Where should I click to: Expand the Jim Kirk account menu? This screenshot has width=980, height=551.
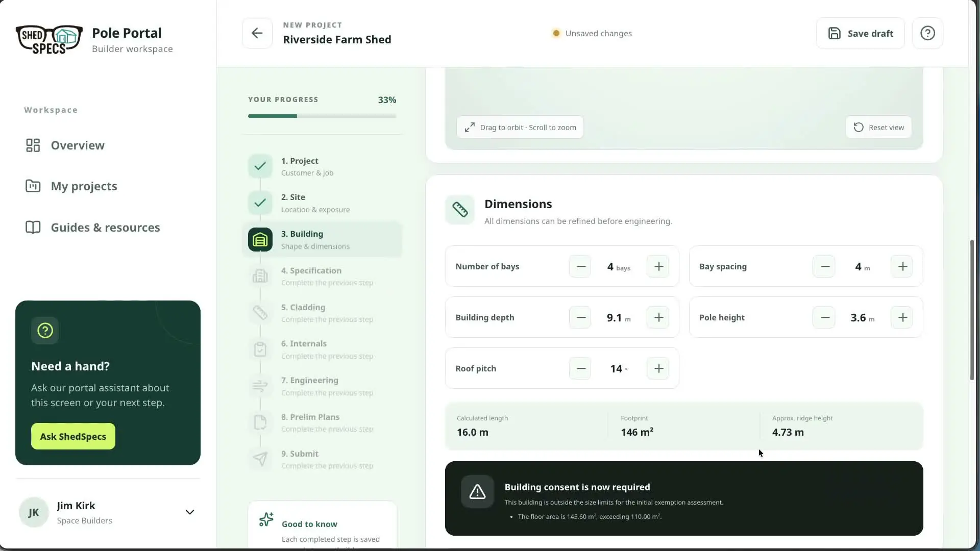pyautogui.click(x=189, y=512)
